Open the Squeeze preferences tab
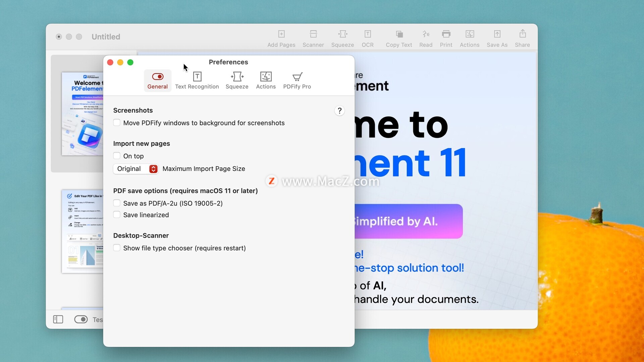The height and width of the screenshot is (362, 644). (237, 81)
